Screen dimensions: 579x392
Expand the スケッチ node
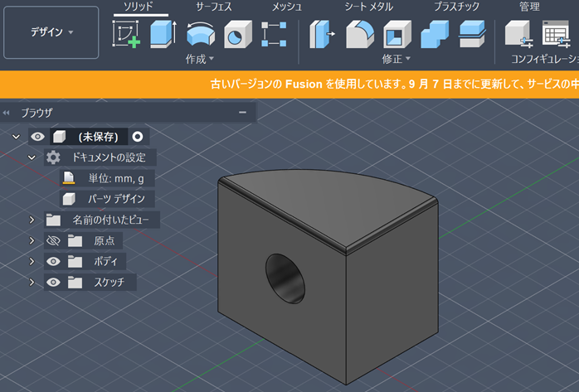click(32, 282)
